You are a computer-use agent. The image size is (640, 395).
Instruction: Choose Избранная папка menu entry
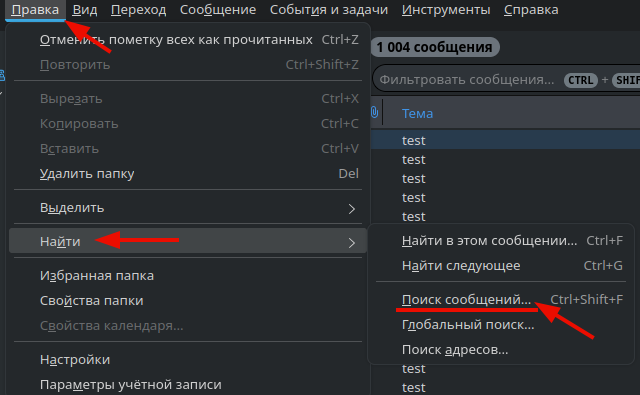point(188,276)
